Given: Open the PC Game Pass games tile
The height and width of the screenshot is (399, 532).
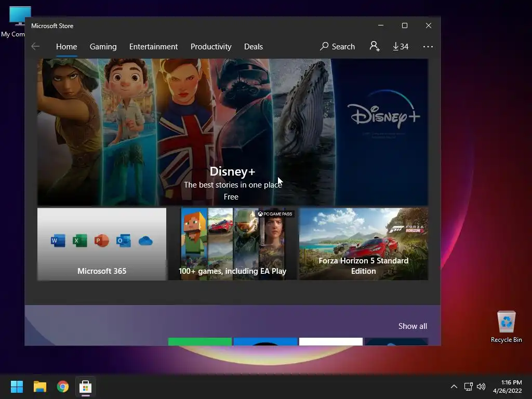Looking at the screenshot, I should point(232,244).
